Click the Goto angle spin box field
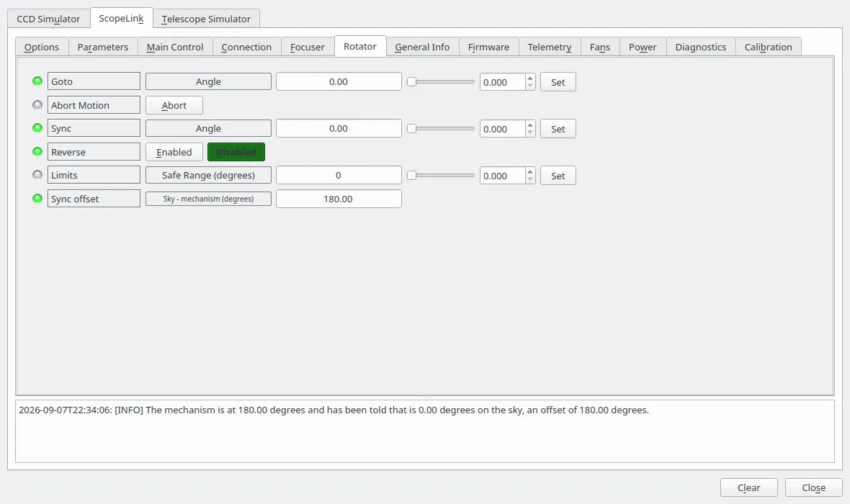The width and height of the screenshot is (850, 504). (503, 82)
